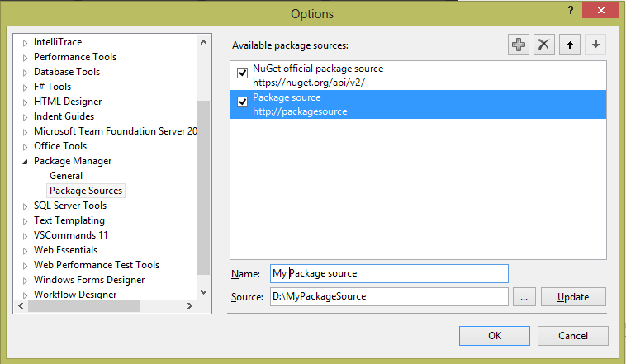Move package source up with arrow icon
The height and width of the screenshot is (364, 626).
pos(570,45)
